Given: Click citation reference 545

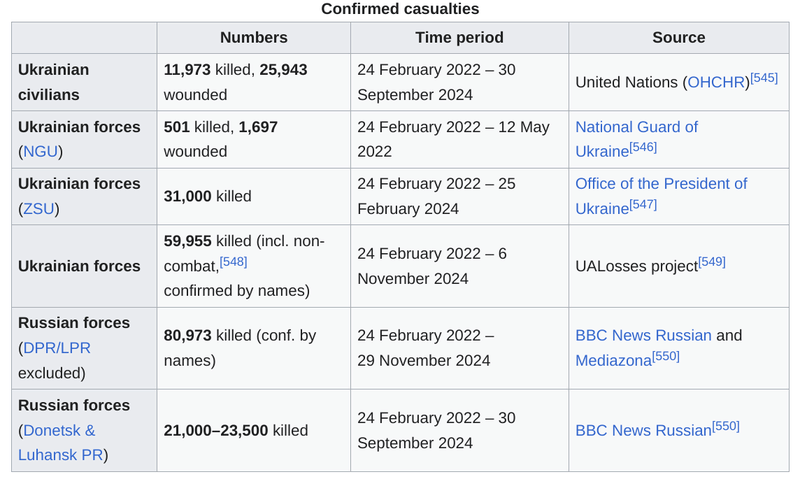Looking at the screenshot, I should 764,78.
